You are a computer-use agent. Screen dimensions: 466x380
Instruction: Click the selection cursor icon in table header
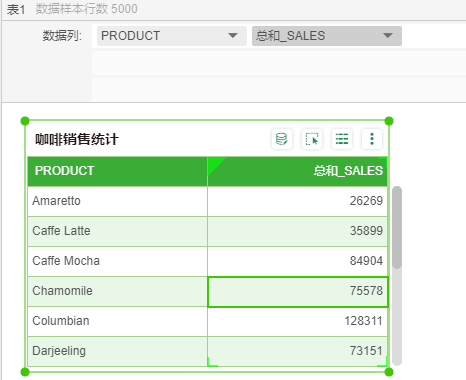(x=312, y=139)
